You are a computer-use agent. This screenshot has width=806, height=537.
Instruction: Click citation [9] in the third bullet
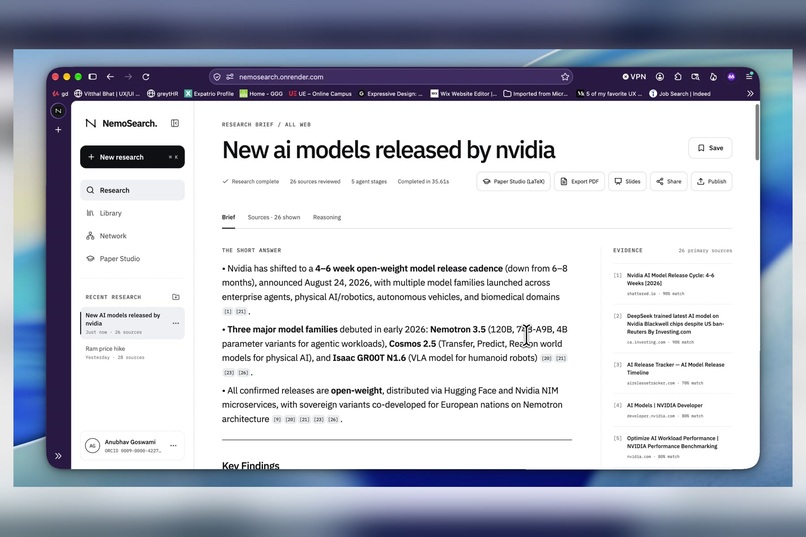tap(277, 419)
